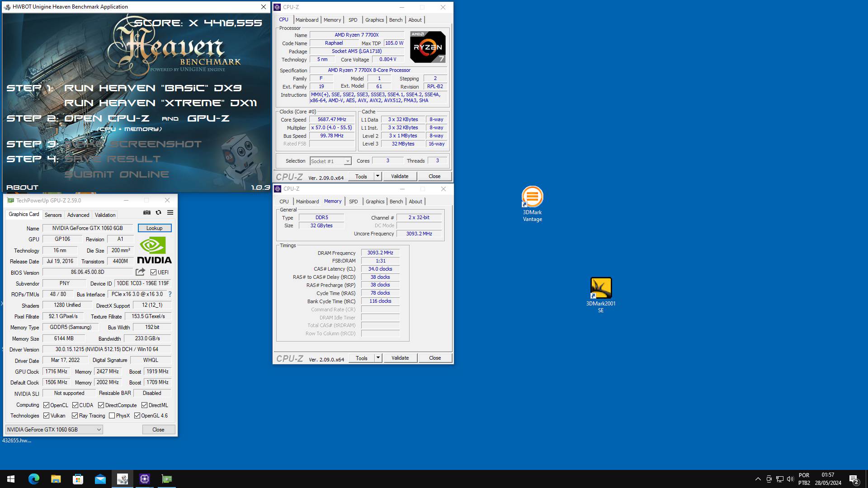
Task: Expand Tools dropdown arrow in lower CPU-Z
Action: [x=378, y=358]
